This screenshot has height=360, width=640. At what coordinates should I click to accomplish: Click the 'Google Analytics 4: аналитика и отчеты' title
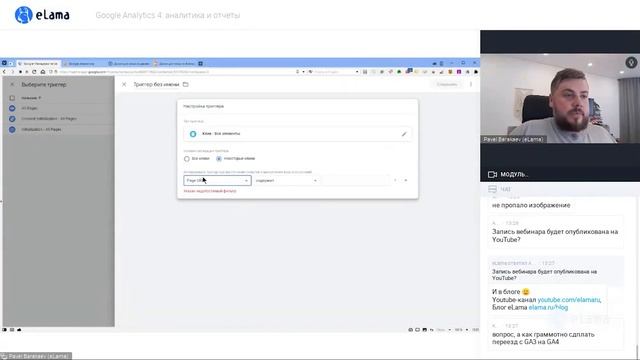(168, 15)
